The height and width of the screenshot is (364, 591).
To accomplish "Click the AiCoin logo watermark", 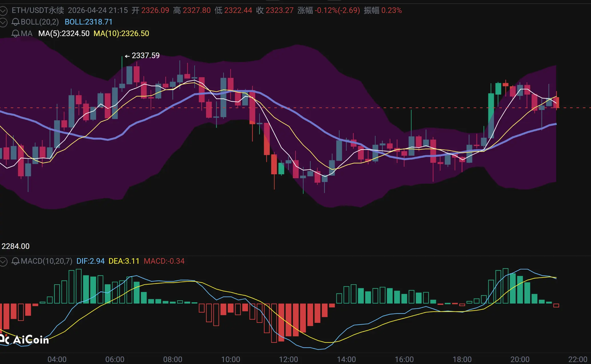I will click(x=25, y=339).
